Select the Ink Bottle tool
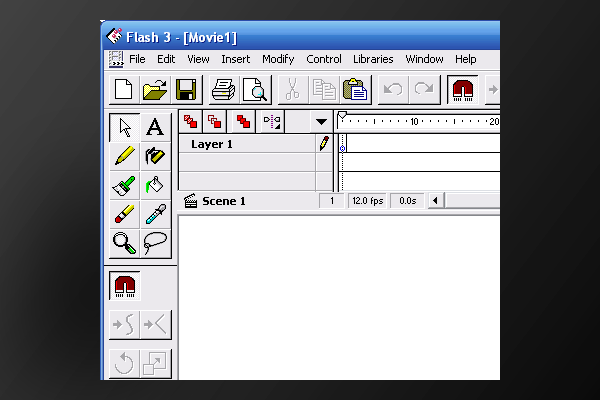This screenshot has height=400, width=600. click(x=155, y=156)
